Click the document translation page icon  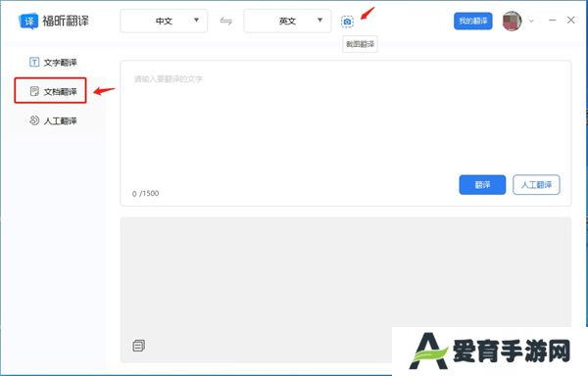click(x=34, y=91)
